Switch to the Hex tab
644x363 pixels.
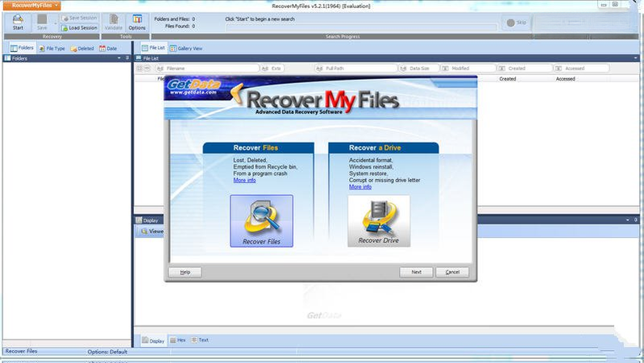(x=178, y=340)
